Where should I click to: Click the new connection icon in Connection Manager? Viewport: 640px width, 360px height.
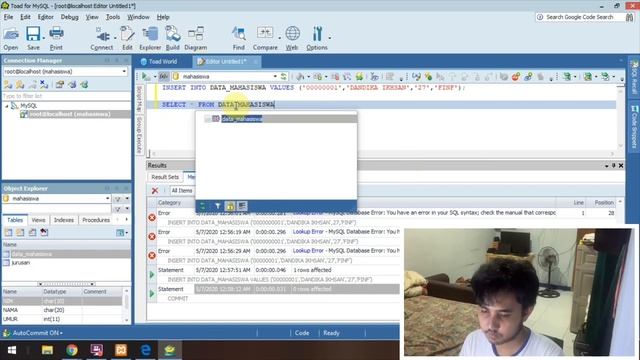coord(8,85)
